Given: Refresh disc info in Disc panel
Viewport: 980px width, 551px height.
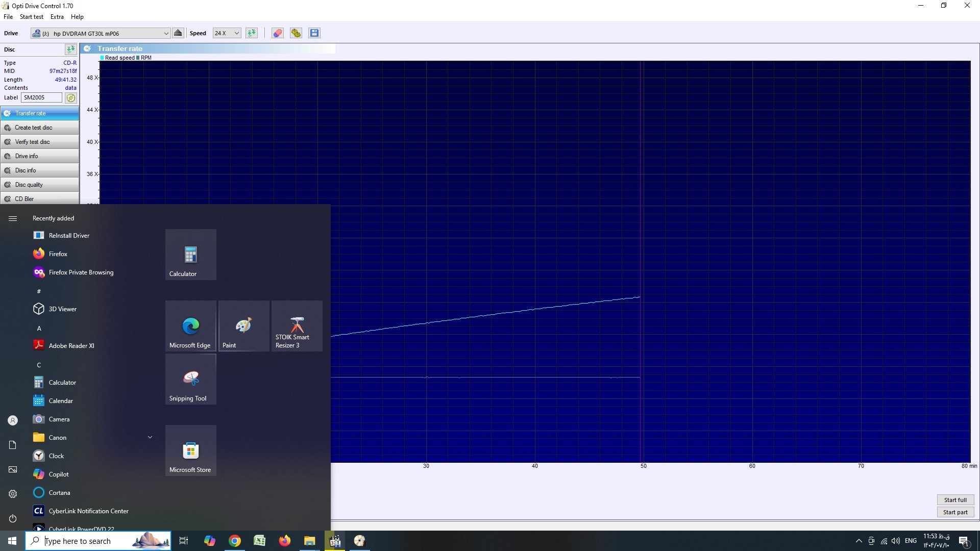Looking at the screenshot, I should 70,49.
